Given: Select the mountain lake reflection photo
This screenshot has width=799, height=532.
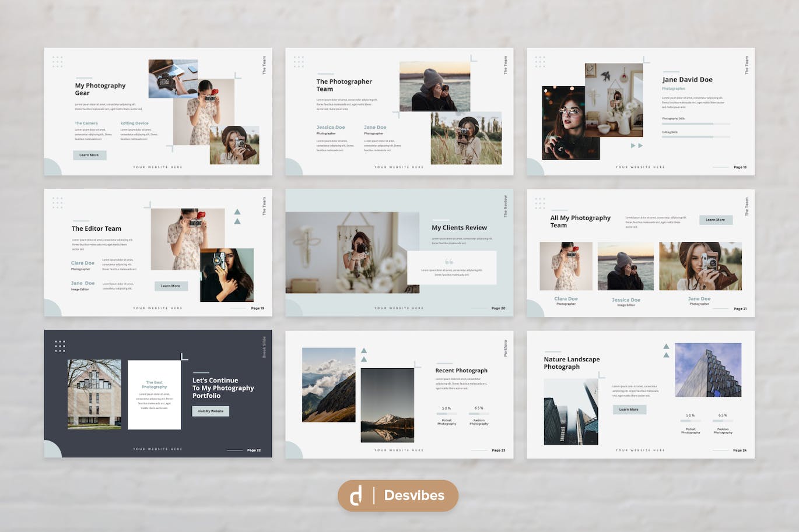Looking at the screenshot, I should [x=387, y=406].
